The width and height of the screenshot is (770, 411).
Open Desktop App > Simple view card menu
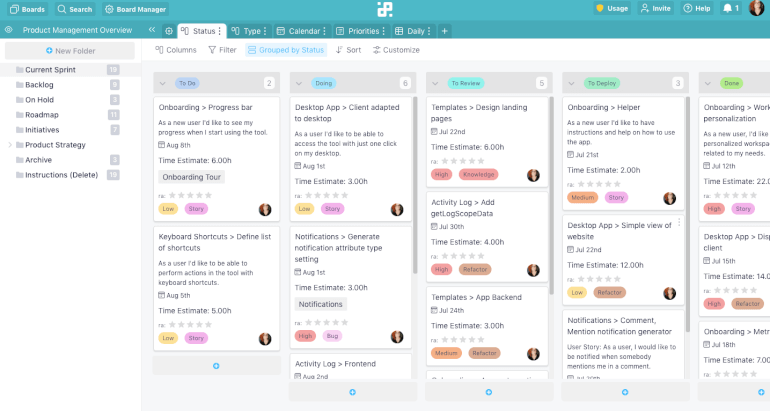pos(679,222)
